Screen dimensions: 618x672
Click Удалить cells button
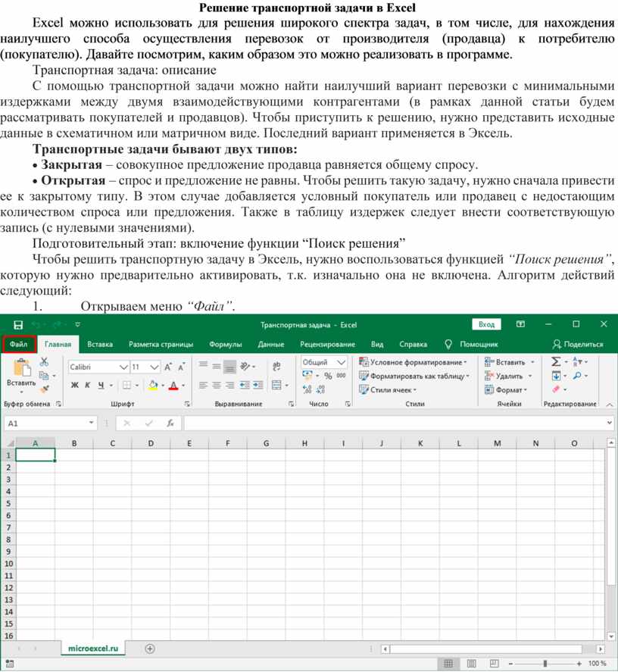pyautogui.click(x=509, y=376)
